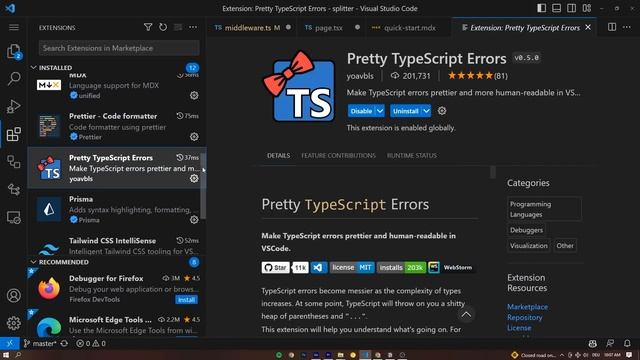Open notifications bell in status bar
The width and height of the screenshot is (640, 360).
tap(627, 343)
